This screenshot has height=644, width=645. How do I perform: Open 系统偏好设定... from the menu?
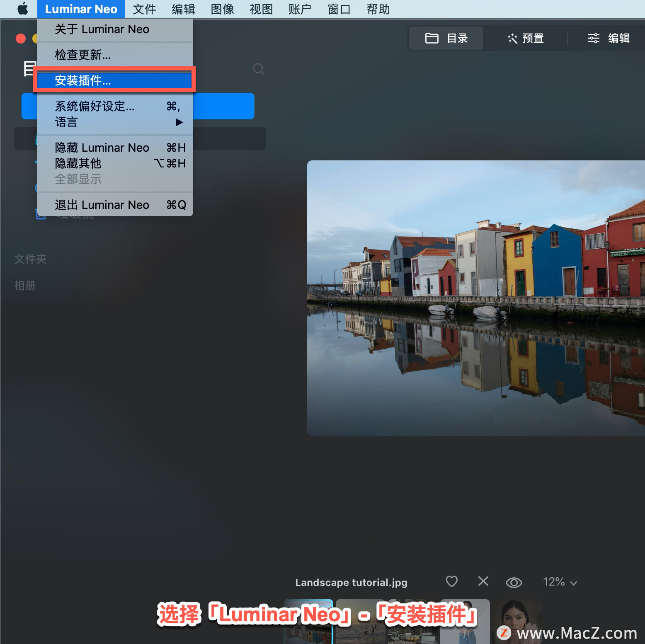[x=115, y=106]
